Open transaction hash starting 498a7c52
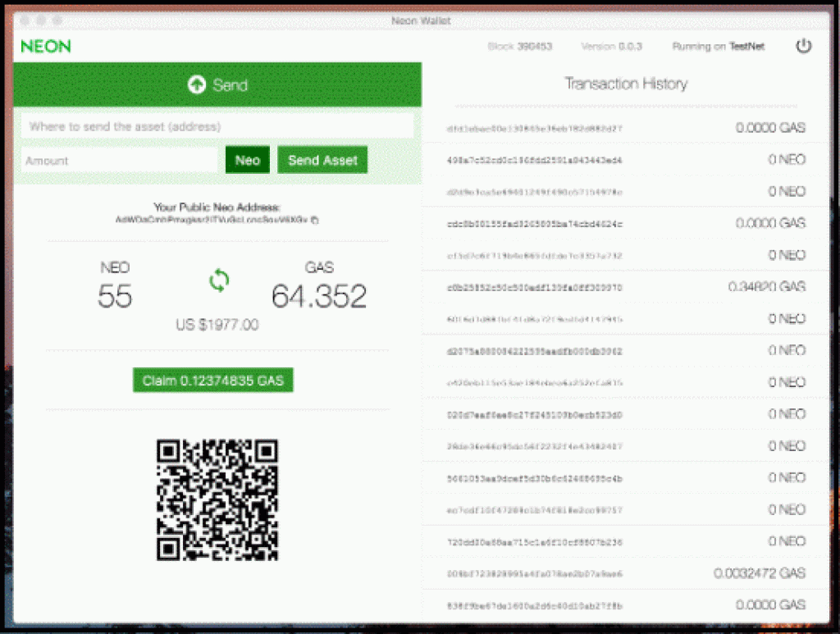The width and height of the screenshot is (840, 634). (534, 160)
